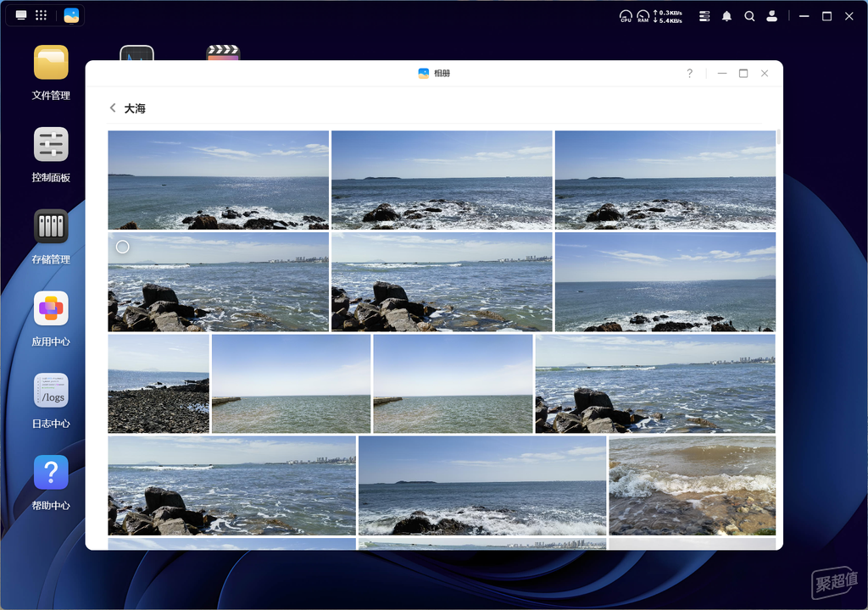The height and width of the screenshot is (610, 868).
Task: Open the search magnifier in top bar
Action: point(749,16)
